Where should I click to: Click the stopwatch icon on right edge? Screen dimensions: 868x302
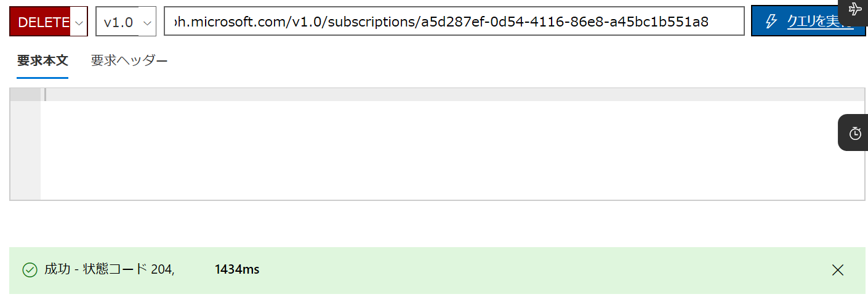(854, 133)
